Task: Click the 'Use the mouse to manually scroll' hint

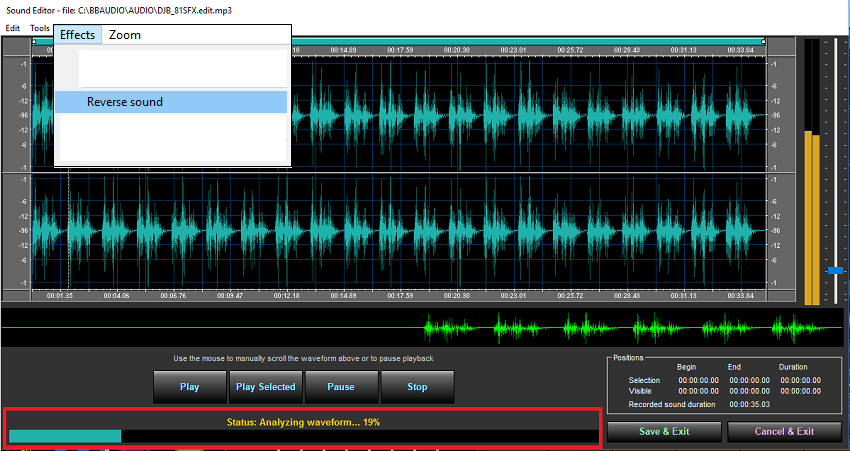Action: (x=303, y=358)
